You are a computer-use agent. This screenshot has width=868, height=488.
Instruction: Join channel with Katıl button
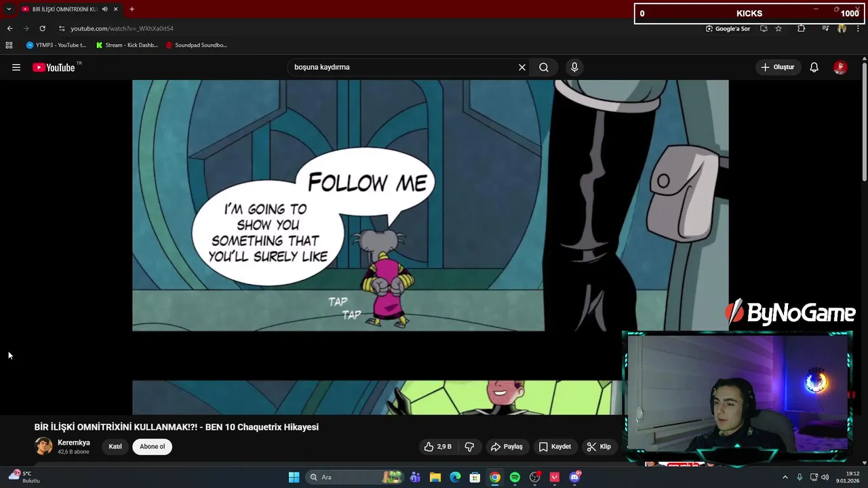(115, 447)
